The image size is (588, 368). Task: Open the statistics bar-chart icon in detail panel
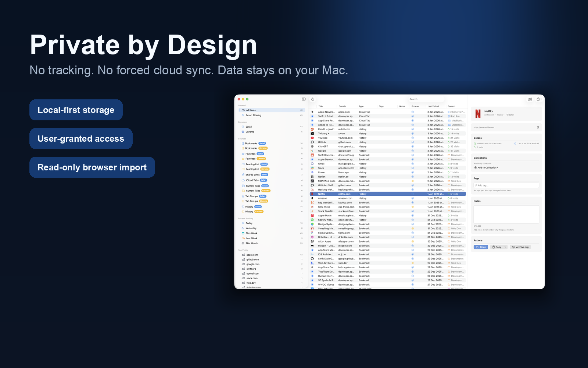click(x=530, y=99)
